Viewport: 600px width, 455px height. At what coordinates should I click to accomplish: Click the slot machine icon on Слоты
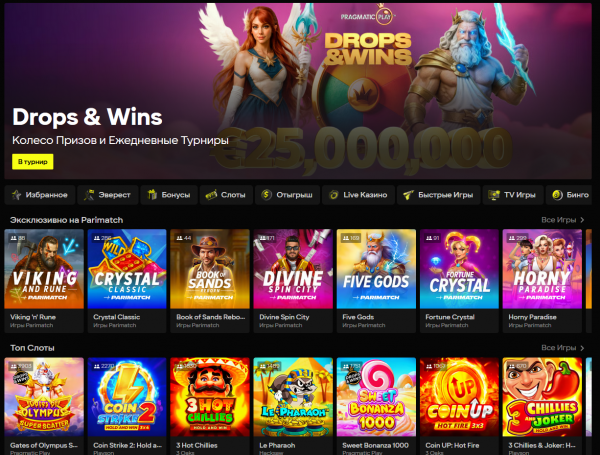click(x=211, y=195)
